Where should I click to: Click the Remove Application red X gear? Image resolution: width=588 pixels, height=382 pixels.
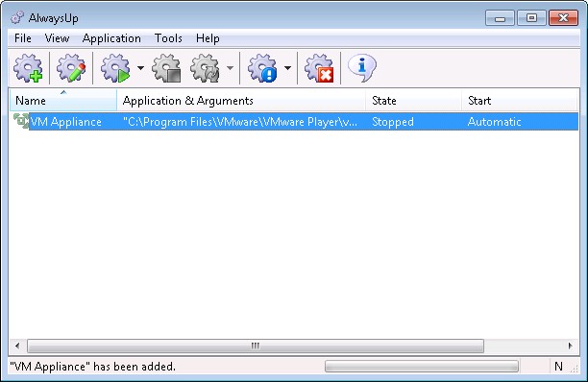pos(319,68)
